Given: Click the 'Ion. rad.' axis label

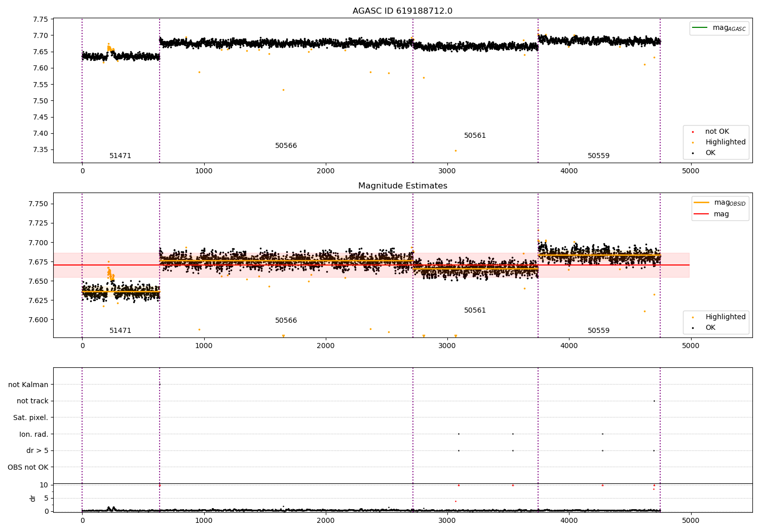Looking at the screenshot, I should click(x=34, y=434).
